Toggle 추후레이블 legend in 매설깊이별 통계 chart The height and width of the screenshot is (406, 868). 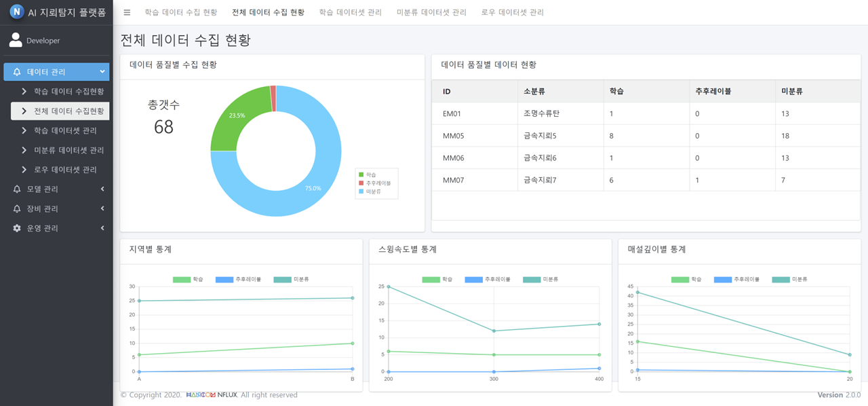point(736,280)
